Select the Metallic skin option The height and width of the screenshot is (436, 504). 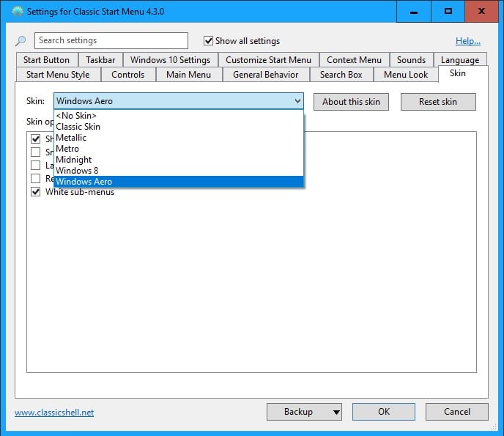(179, 138)
